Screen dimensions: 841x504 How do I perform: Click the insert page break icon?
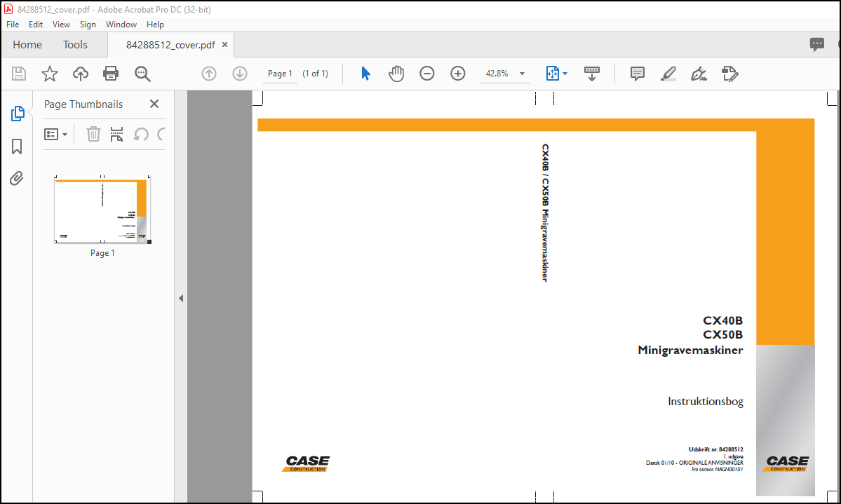[116, 134]
